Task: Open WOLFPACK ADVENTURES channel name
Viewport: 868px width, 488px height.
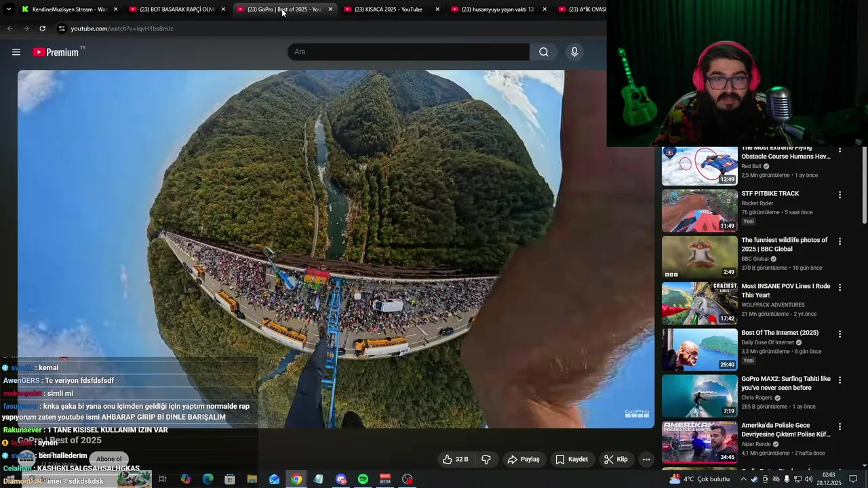Action: click(x=773, y=305)
